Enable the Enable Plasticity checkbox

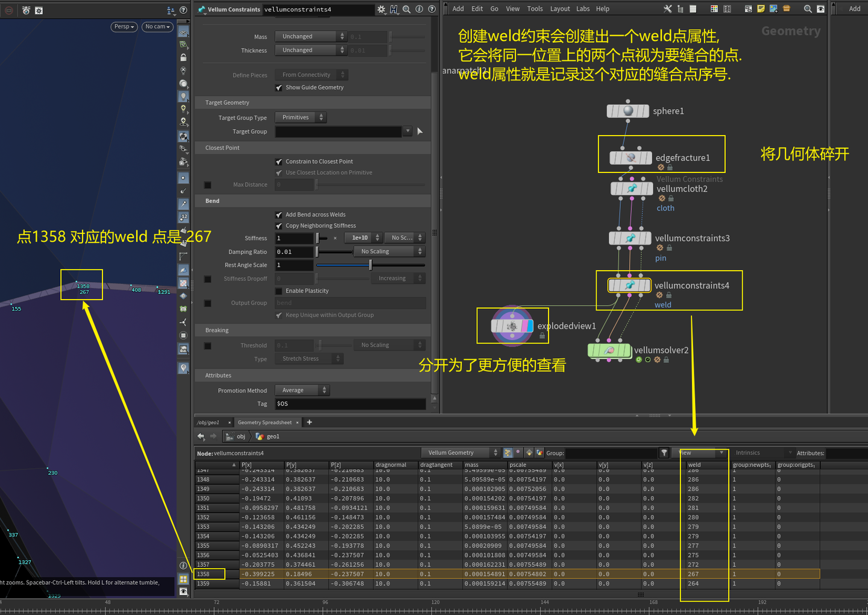coord(279,291)
